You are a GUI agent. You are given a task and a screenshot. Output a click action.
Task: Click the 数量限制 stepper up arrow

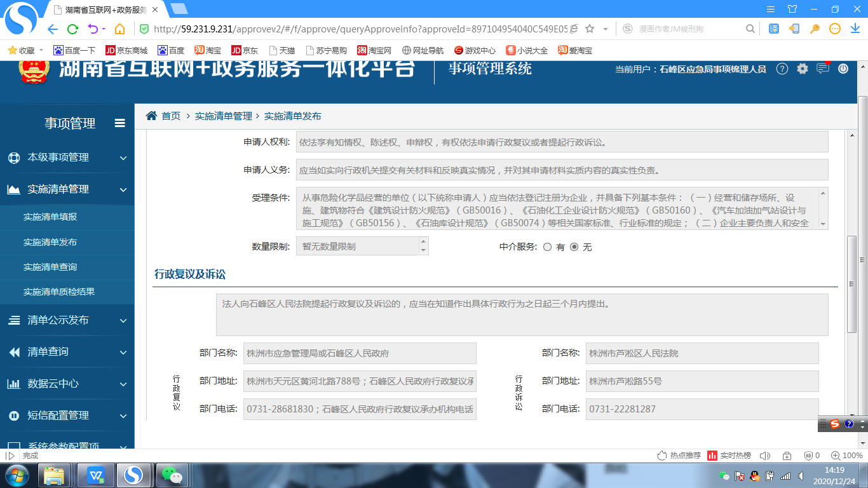click(424, 242)
